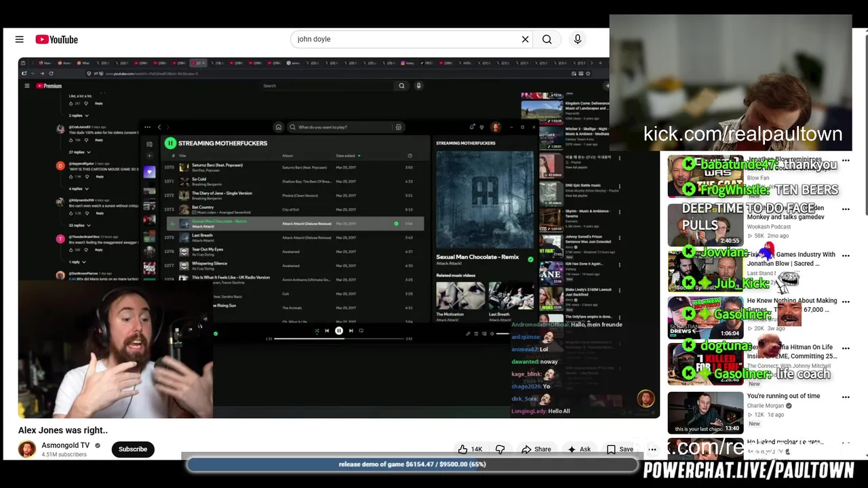Click Spotify Home icon in the video
The image size is (868, 488).
(278, 127)
